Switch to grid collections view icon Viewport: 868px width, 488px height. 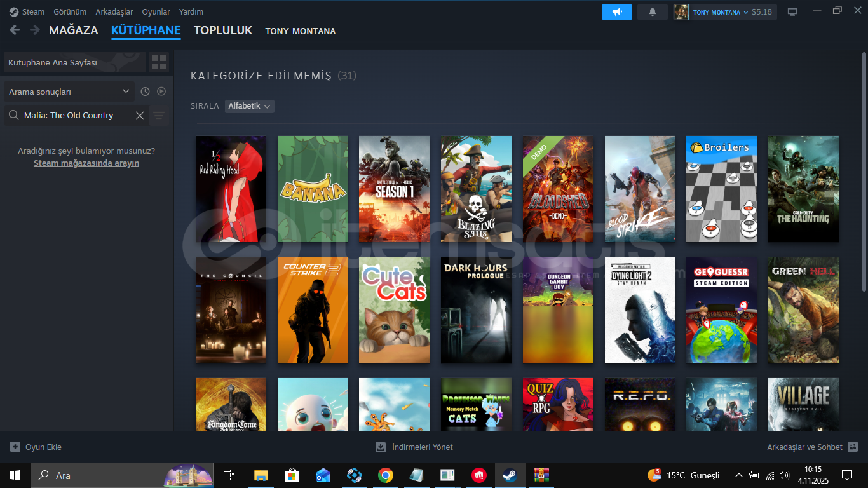159,62
